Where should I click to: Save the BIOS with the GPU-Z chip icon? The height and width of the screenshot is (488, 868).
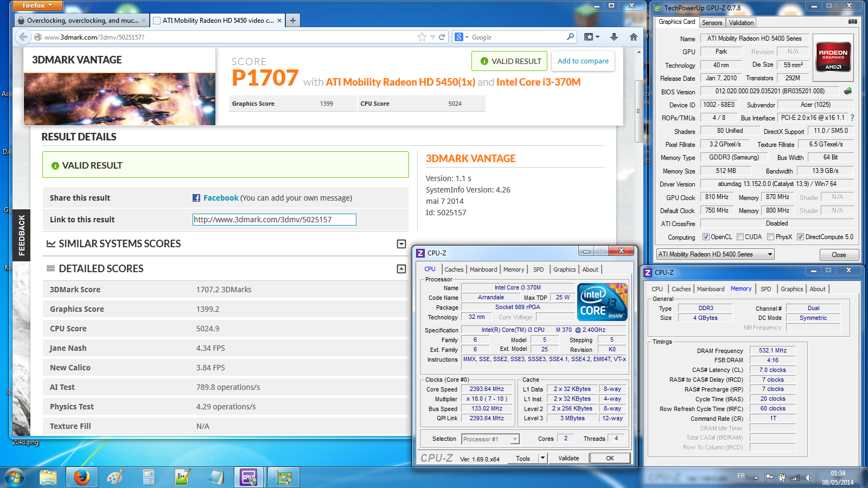click(x=848, y=91)
